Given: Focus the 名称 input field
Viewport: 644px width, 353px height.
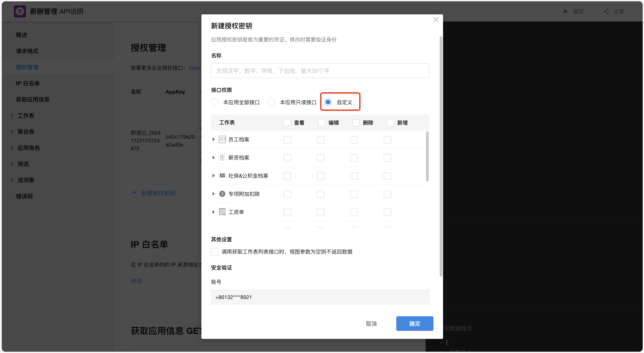Looking at the screenshot, I should tap(320, 71).
